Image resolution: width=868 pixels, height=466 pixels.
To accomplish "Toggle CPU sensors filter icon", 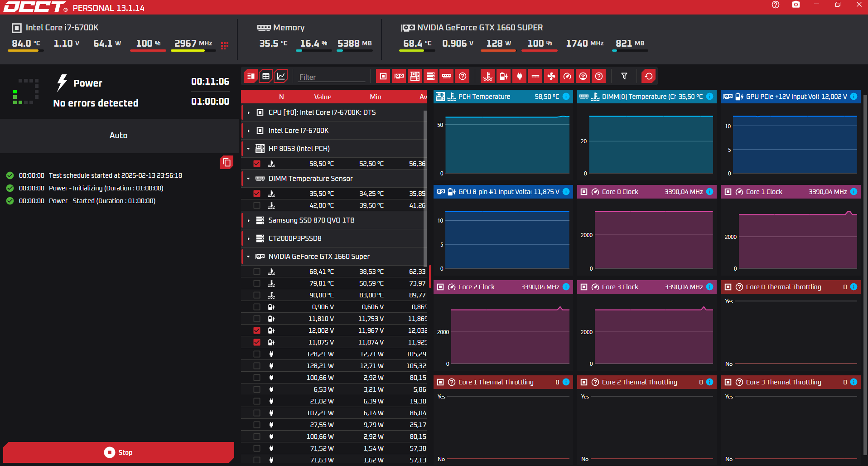I will pos(383,76).
